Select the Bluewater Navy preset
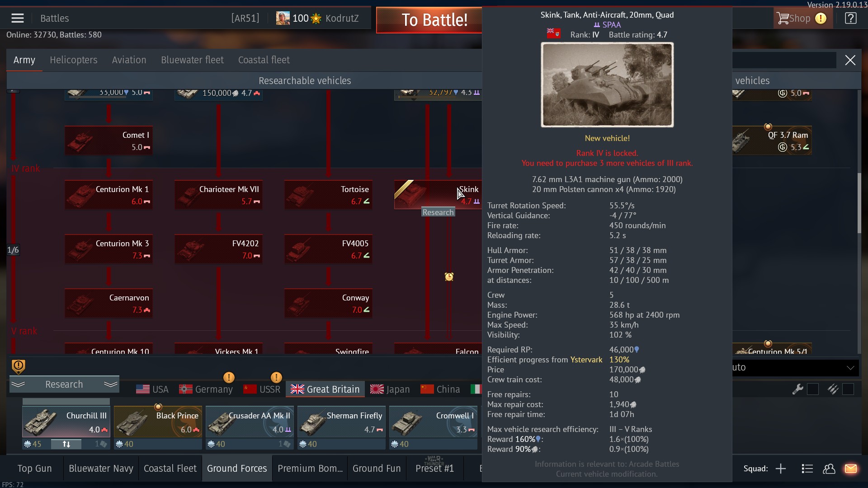The width and height of the screenshot is (868, 488). click(101, 469)
